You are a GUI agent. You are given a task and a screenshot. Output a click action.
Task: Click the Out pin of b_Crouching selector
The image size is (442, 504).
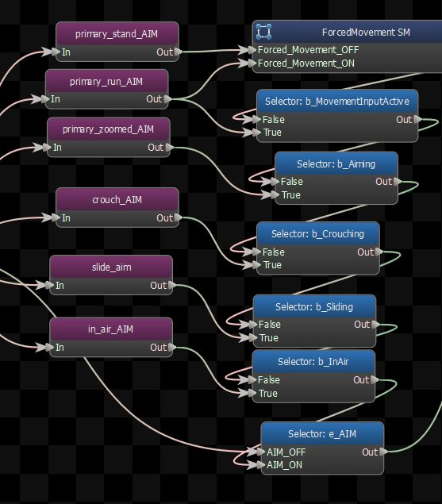coord(379,252)
